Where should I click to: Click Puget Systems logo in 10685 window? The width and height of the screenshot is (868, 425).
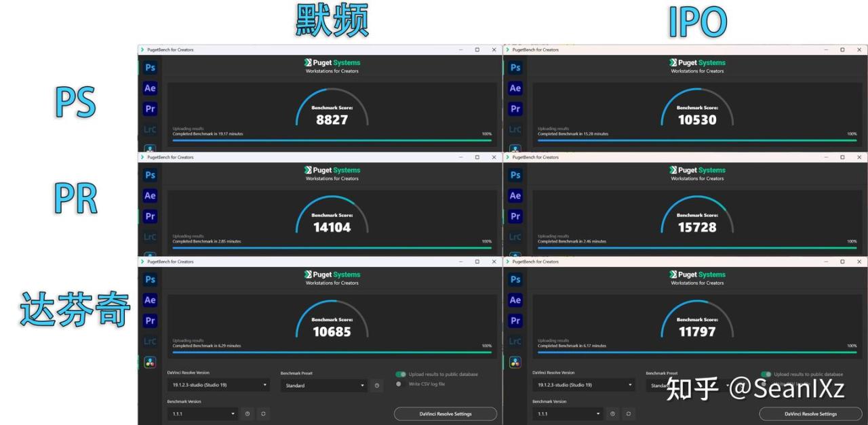click(x=332, y=275)
